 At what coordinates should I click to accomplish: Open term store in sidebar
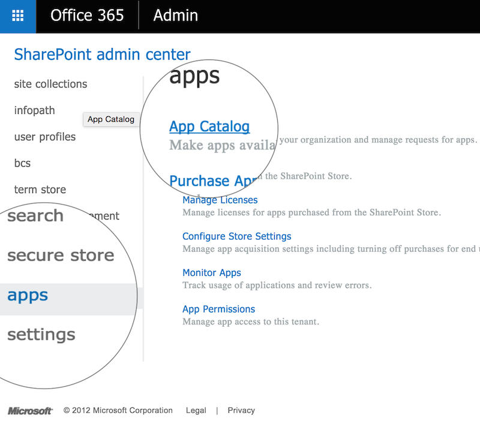[x=40, y=190]
